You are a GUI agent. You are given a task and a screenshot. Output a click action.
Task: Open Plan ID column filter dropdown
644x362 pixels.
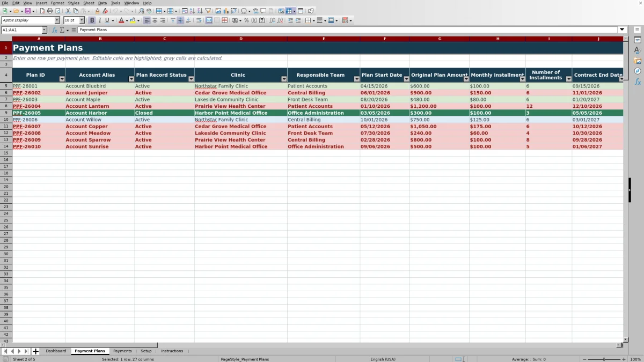coord(62,79)
